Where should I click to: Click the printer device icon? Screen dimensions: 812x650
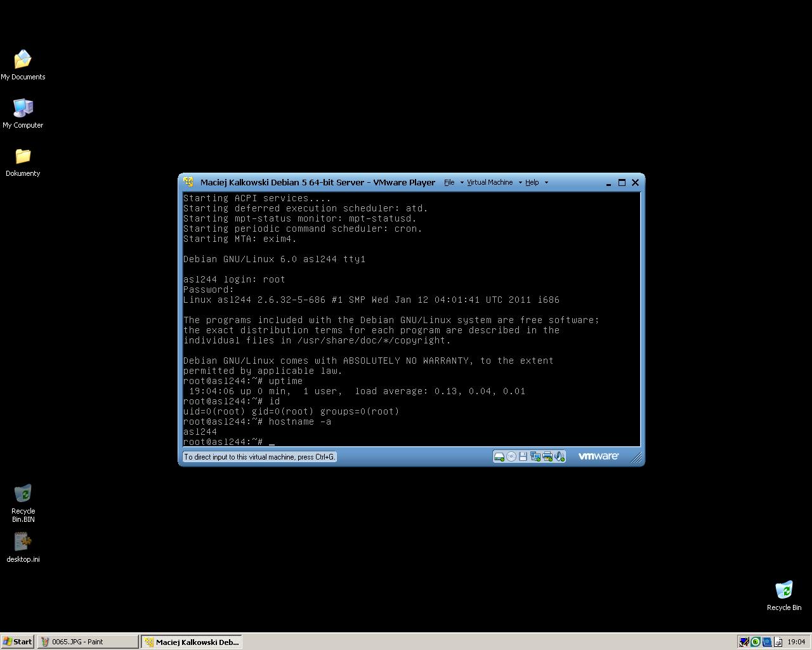[547, 456]
